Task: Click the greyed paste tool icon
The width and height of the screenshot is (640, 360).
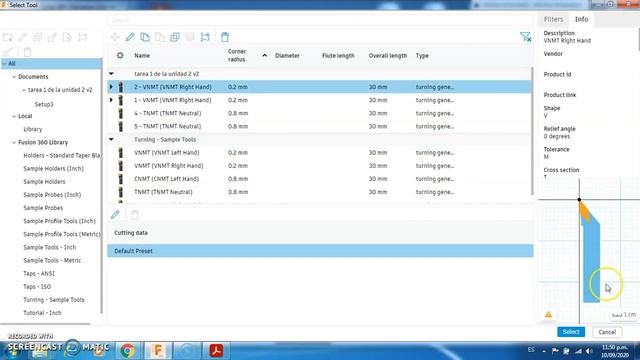Action: (x=160, y=37)
